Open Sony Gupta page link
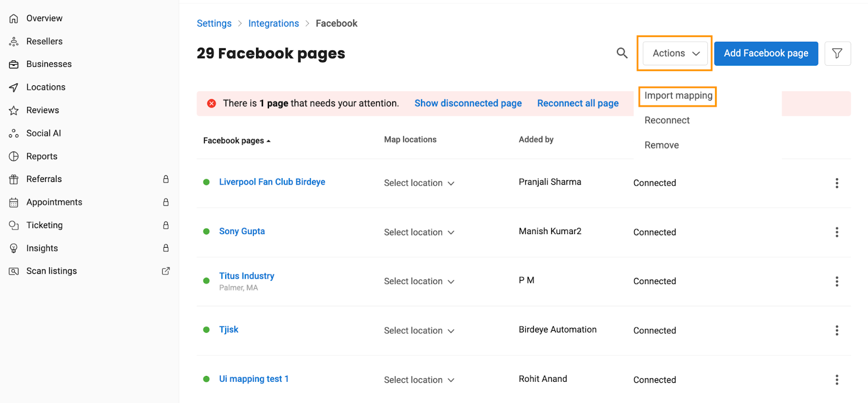The width and height of the screenshot is (868, 403). click(242, 231)
